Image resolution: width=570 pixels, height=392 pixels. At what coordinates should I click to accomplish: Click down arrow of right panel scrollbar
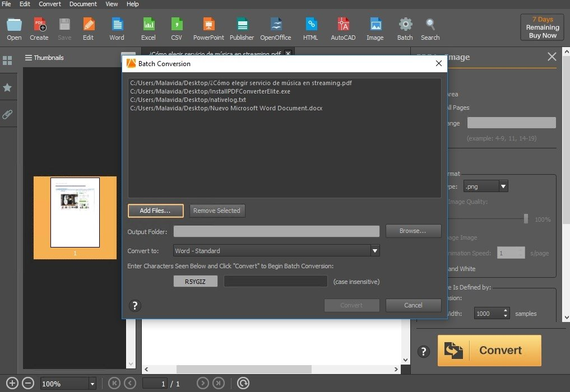click(567, 317)
